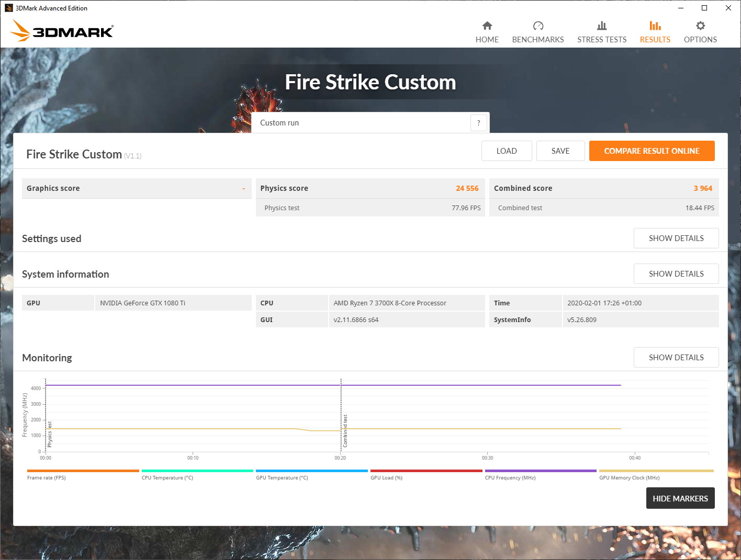This screenshot has width=741, height=560.
Task: Click the Physics test timeline marker
Action: 50,434
